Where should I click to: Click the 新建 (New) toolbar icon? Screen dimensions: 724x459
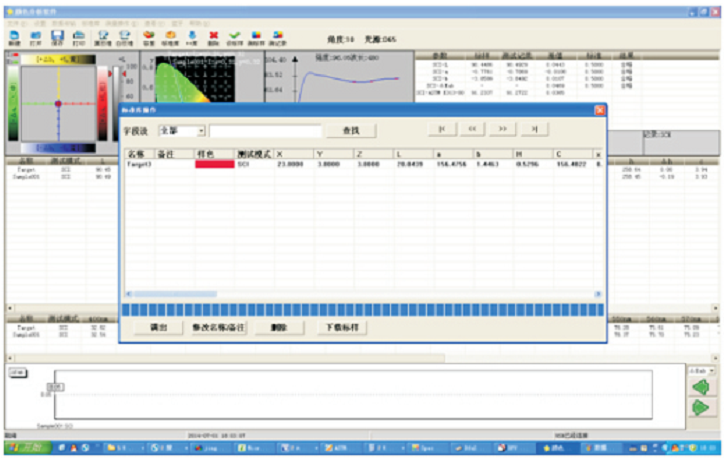pos(13,36)
